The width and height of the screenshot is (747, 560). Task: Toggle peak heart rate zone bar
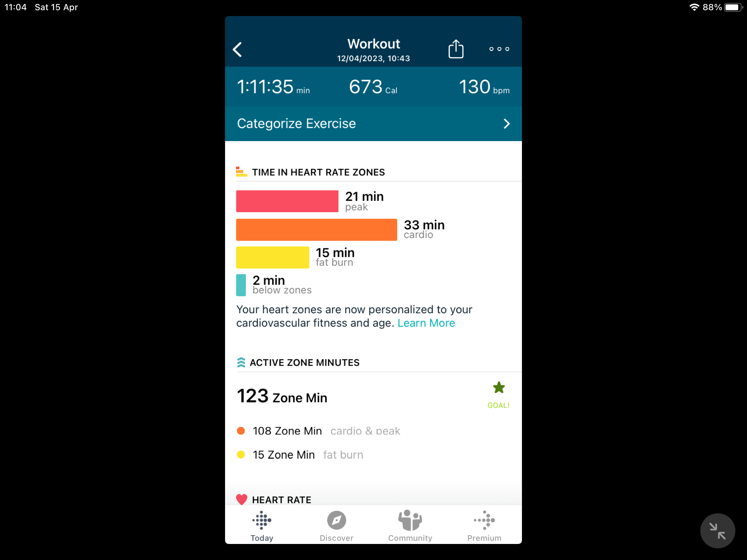pyautogui.click(x=288, y=201)
